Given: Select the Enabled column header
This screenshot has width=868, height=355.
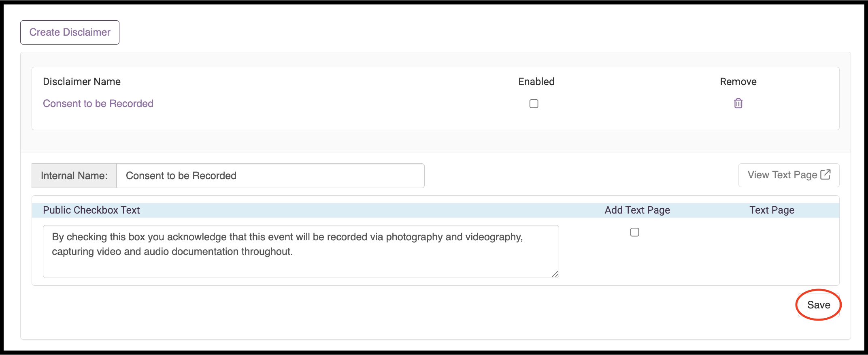Looking at the screenshot, I should pos(536,82).
